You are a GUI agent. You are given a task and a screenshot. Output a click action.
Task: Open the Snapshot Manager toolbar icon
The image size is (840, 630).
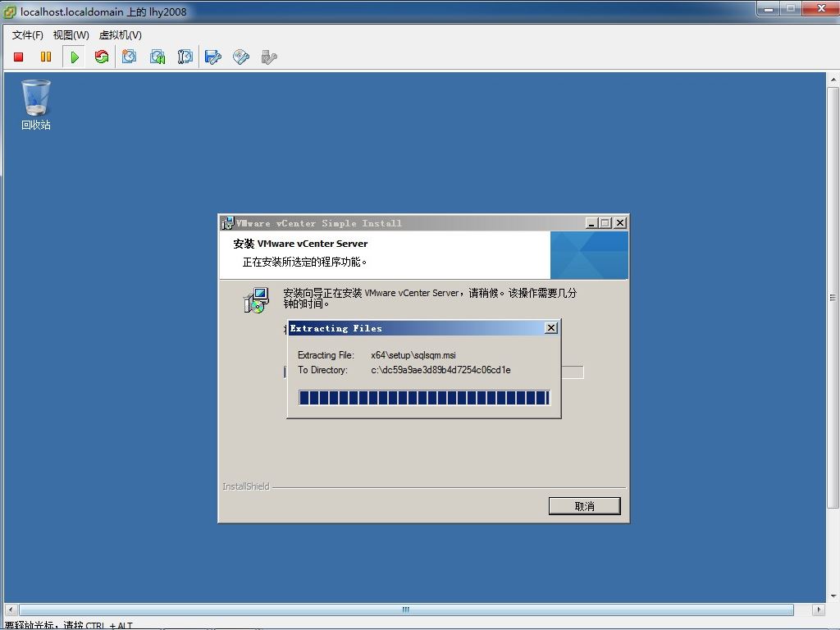[x=185, y=57]
